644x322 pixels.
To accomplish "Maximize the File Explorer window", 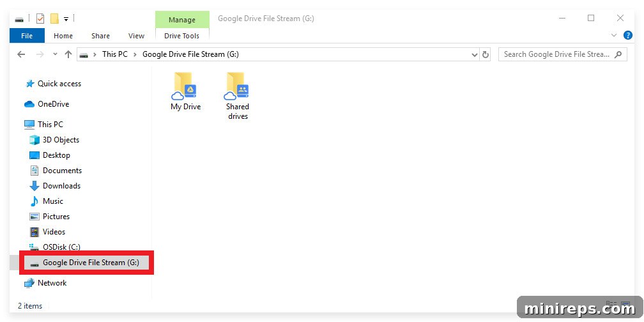I will (x=590, y=18).
